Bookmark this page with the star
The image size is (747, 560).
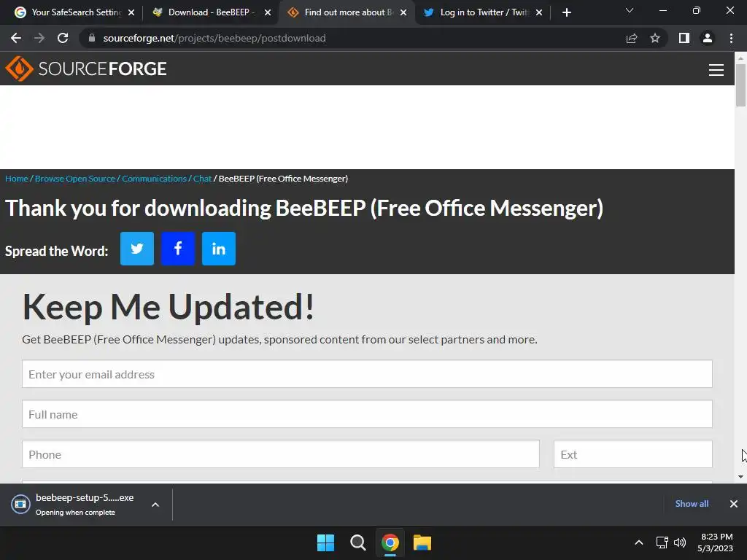[655, 38]
